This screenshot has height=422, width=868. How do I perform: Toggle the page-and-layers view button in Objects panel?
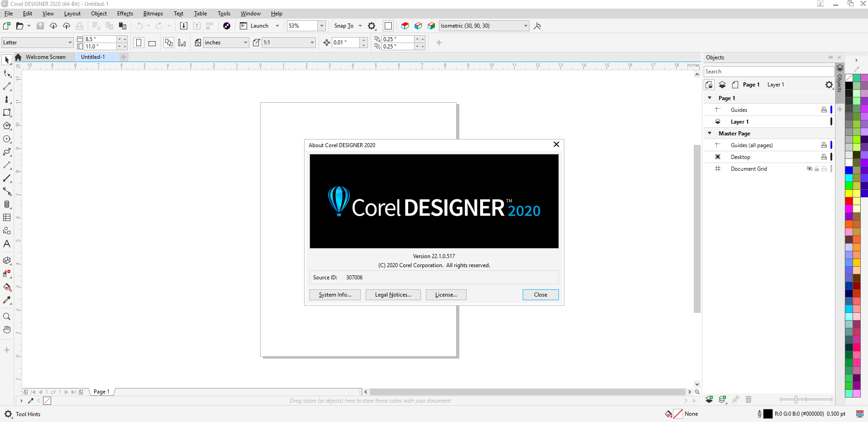(709, 85)
